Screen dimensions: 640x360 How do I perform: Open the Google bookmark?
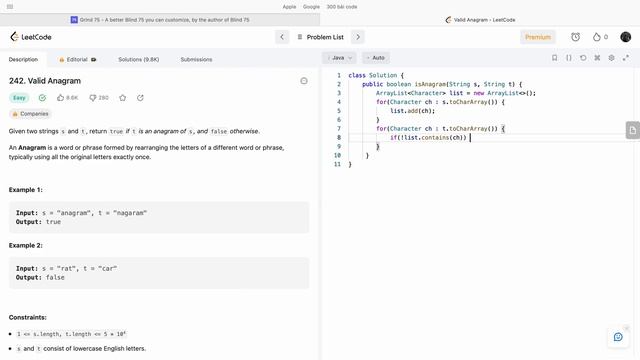pos(311,7)
